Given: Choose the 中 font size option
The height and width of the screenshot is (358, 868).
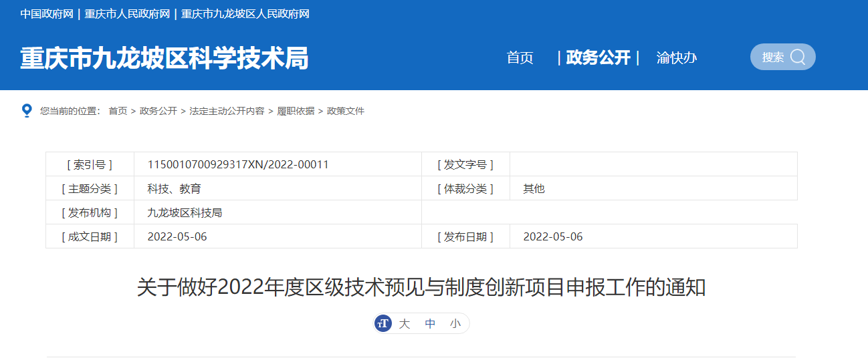Looking at the screenshot, I should point(430,324).
